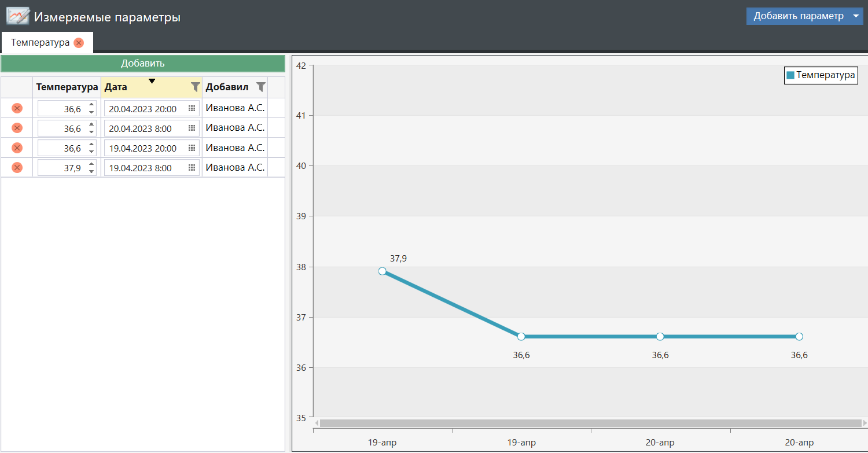
Task: Toggle Температура series in chart legend
Action: [x=820, y=75]
